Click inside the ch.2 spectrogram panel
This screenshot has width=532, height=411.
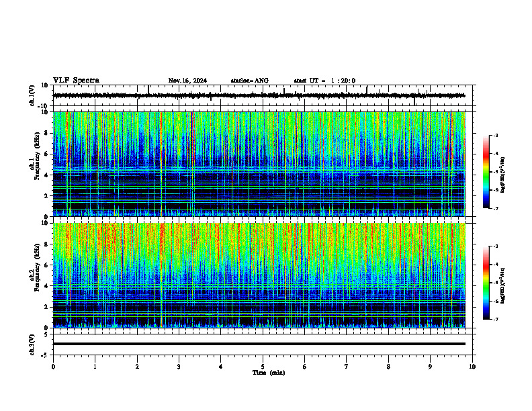pos(259,275)
